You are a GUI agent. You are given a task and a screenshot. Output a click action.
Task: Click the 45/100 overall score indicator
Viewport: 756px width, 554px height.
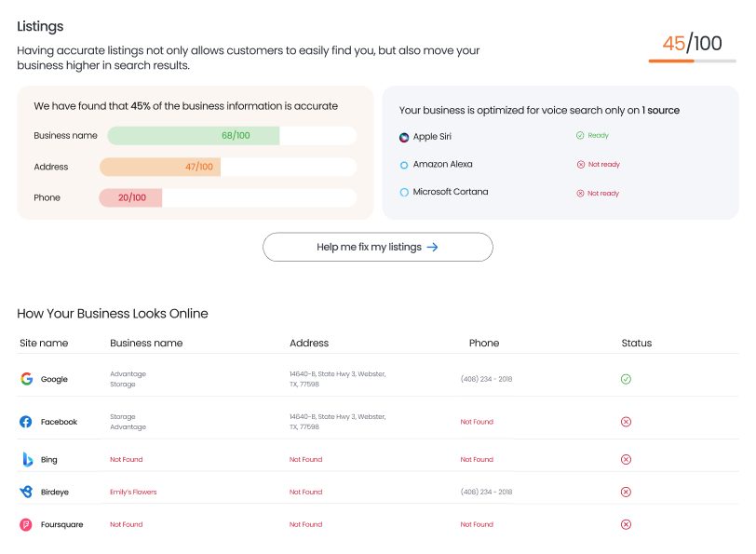(x=692, y=44)
